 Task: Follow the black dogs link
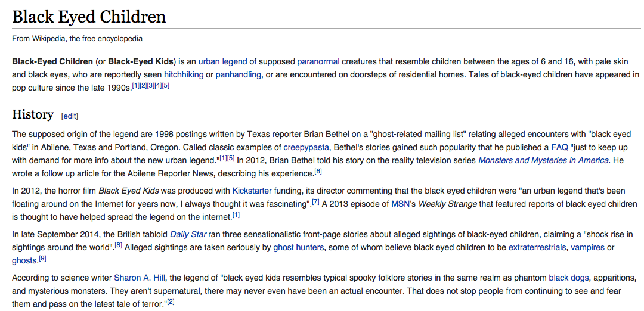pos(569,278)
